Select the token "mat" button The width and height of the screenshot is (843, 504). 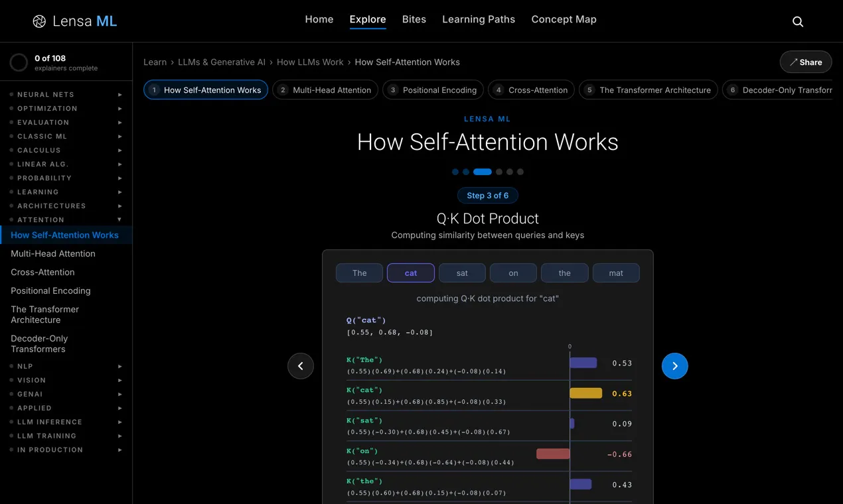tap(616, 273)
